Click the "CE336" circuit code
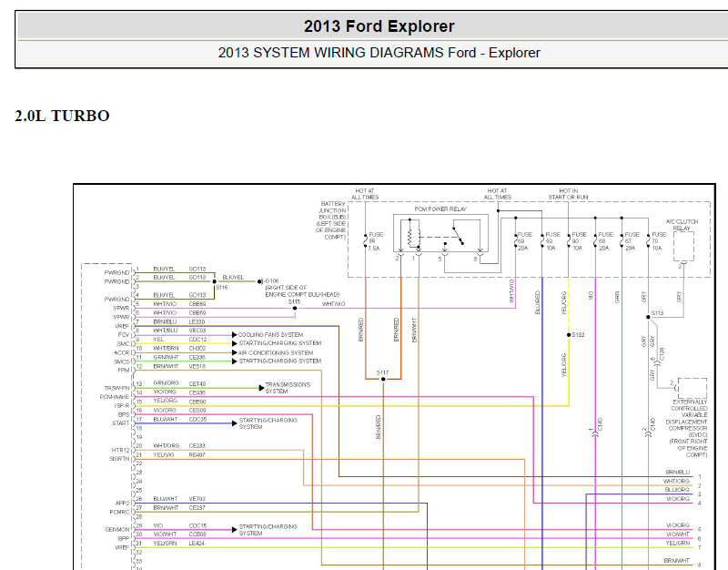The width and height of the screenshot is (728, 570). [x=197, y=357]
